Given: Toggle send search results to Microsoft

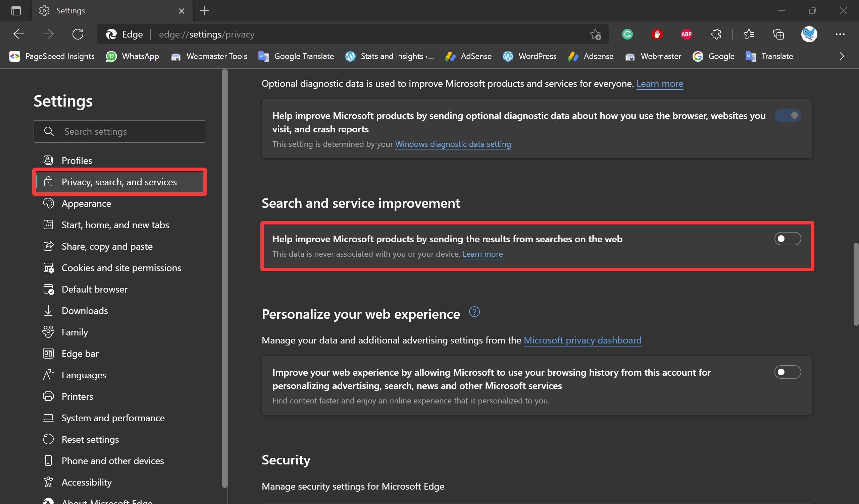Looking at the screenshot, I should [x=787, y=238].
